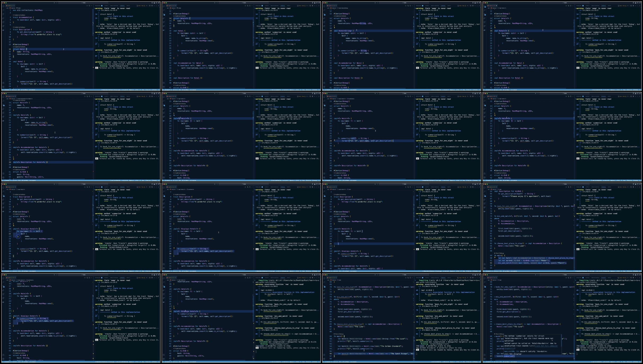Click the 'use std::collections::HashMap;' code line

pyautogui.click(x=28, y=10)
